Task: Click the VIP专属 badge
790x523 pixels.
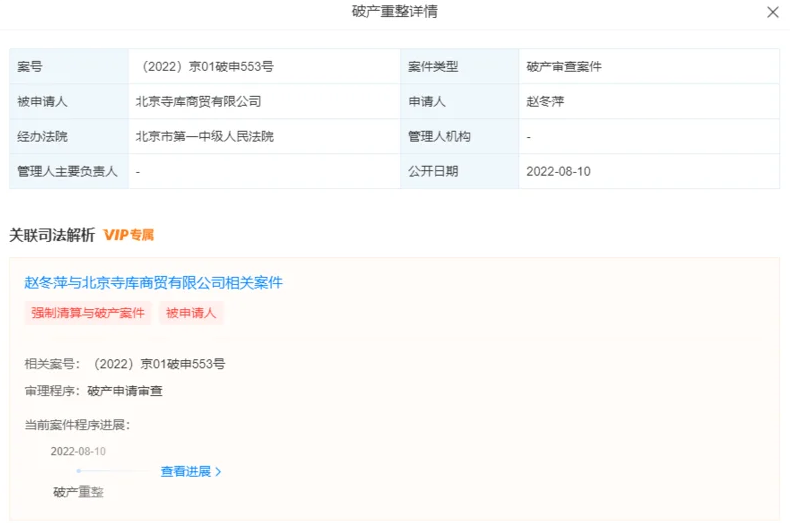Action: point(129,235)
